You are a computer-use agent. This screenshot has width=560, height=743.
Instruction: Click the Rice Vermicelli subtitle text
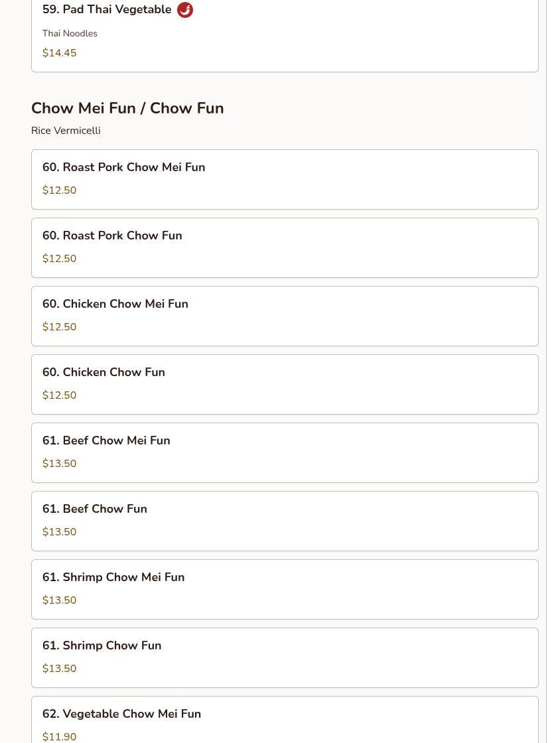66,130
